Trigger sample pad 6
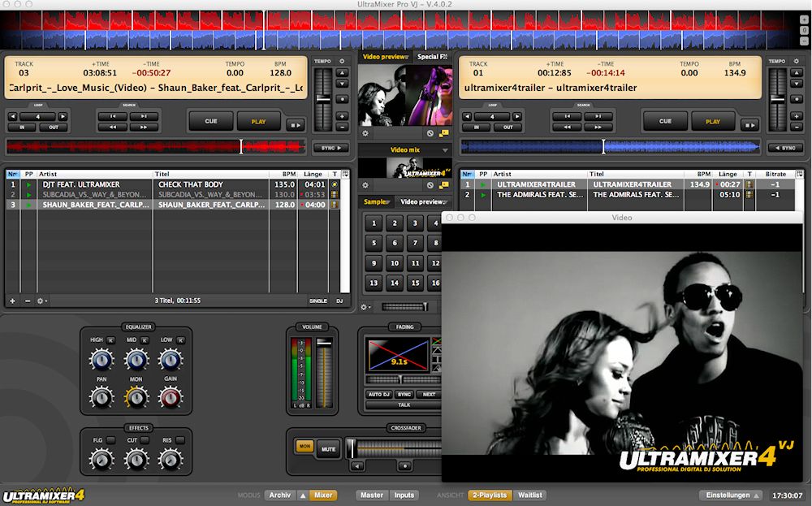 click(395, 242)
